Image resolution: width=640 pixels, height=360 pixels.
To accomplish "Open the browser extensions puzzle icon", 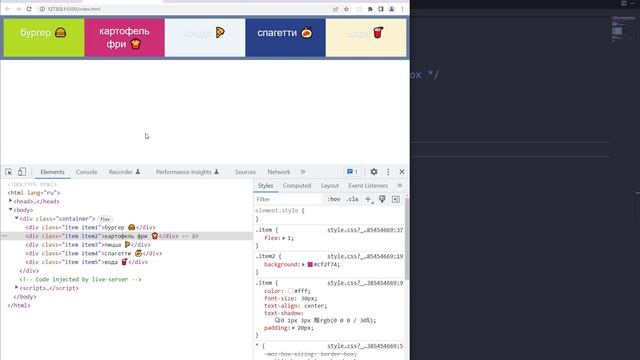I will pyautogui.click(x=370, y=9).
